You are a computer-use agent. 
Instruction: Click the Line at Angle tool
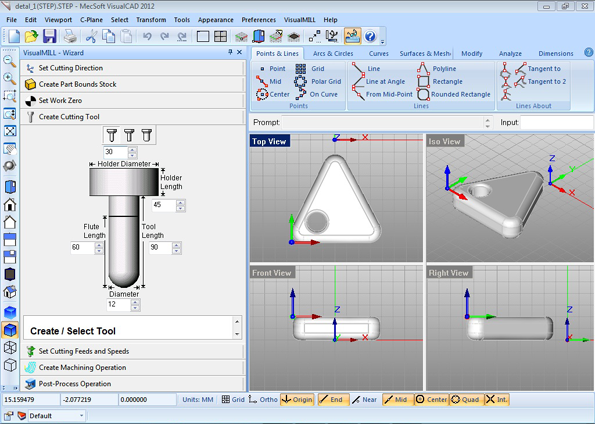[378, 82]
